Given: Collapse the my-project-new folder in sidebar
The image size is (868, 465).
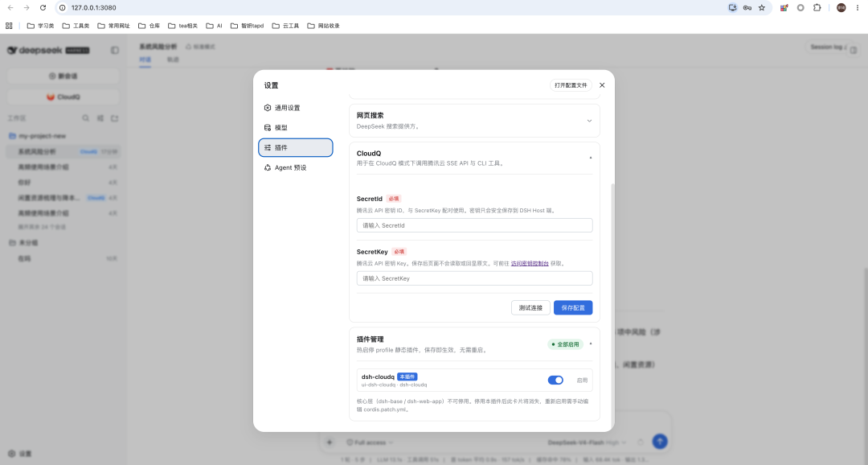Looking at the screenshot, I should [x=37, y=136].
